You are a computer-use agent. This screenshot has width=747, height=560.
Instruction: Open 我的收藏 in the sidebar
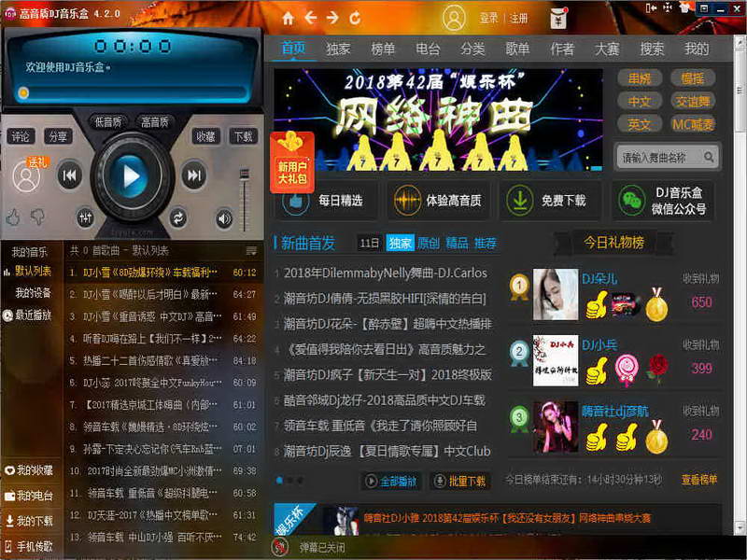point(29,470)
